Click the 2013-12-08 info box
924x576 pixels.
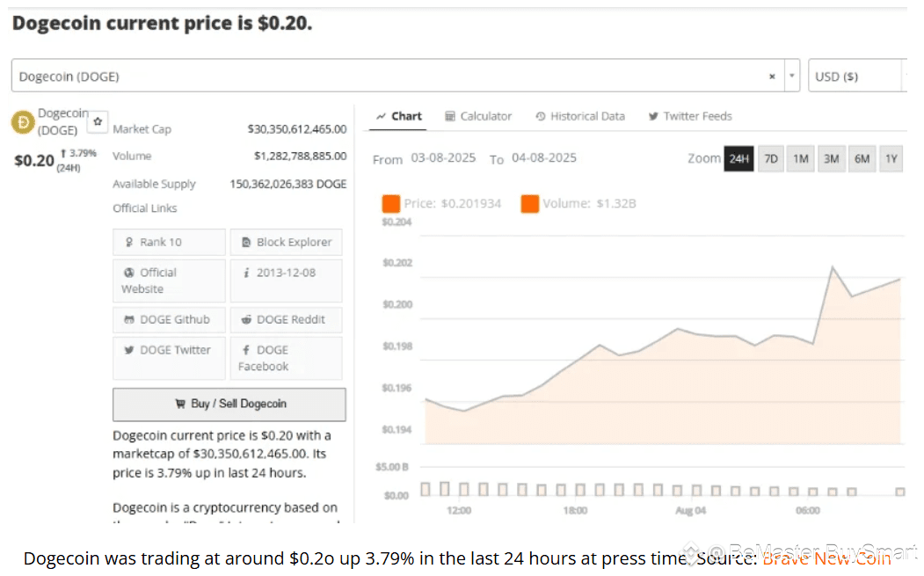coord(286,281)
